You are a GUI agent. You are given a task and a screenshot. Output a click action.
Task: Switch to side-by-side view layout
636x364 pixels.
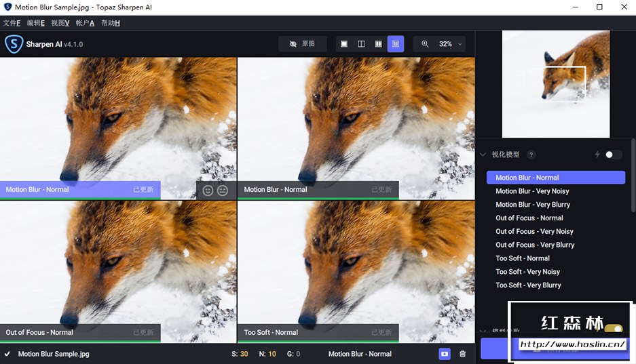tap(379, 44)
